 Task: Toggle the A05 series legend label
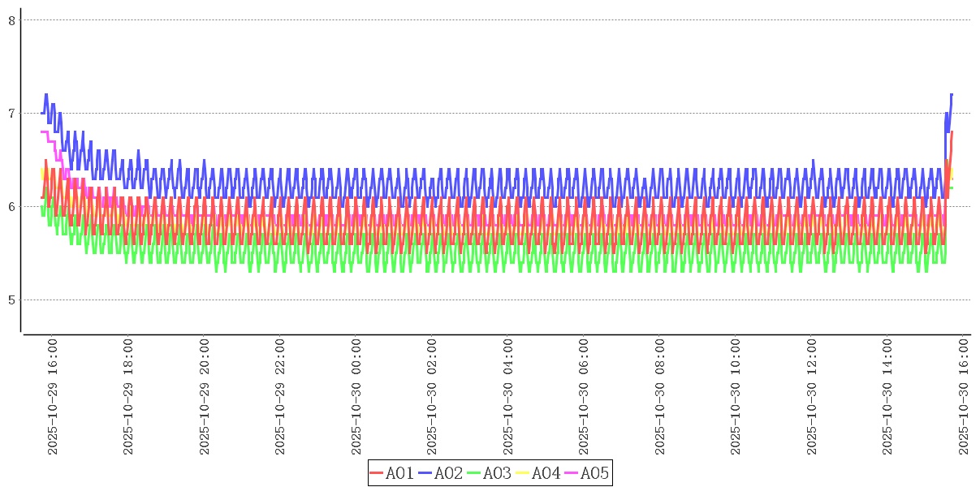pyautogui.click(x=594, y=473)
